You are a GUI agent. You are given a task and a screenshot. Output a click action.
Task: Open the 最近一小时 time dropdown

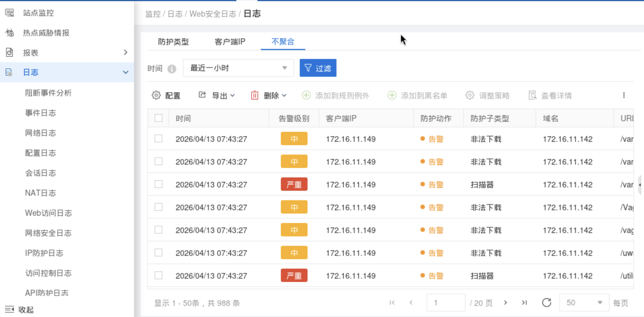[238, 68]
